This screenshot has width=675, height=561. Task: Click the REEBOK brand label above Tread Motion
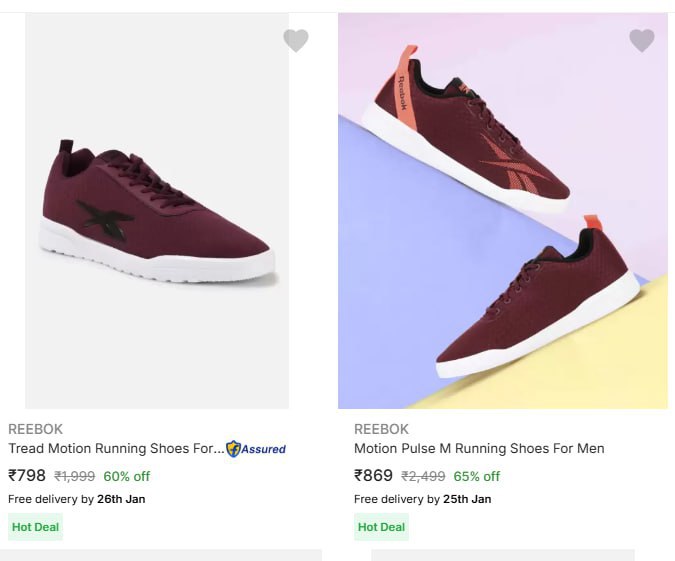point(36,429)
